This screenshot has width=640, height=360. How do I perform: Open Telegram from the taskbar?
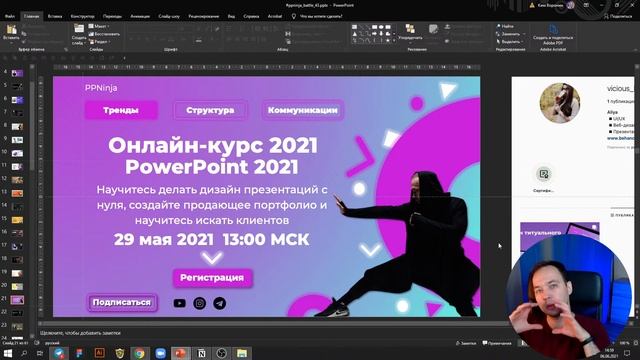pos(59,353)
